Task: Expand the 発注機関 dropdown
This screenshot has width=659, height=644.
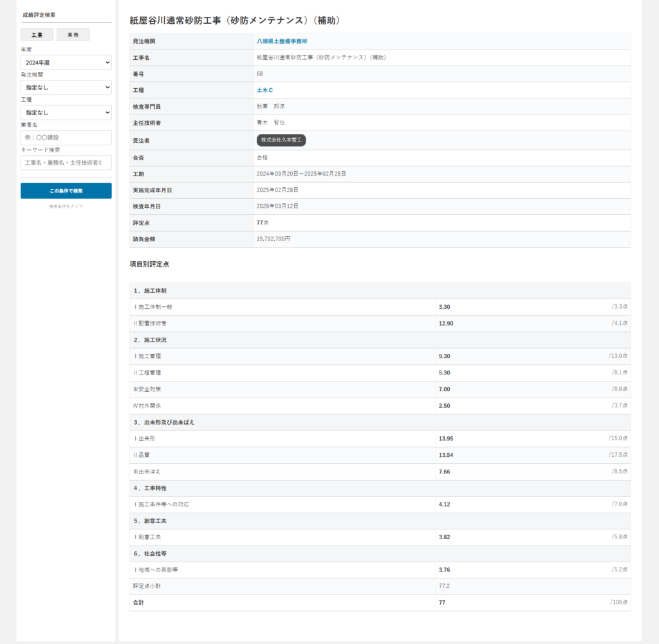Action: (x=66, y=87)
